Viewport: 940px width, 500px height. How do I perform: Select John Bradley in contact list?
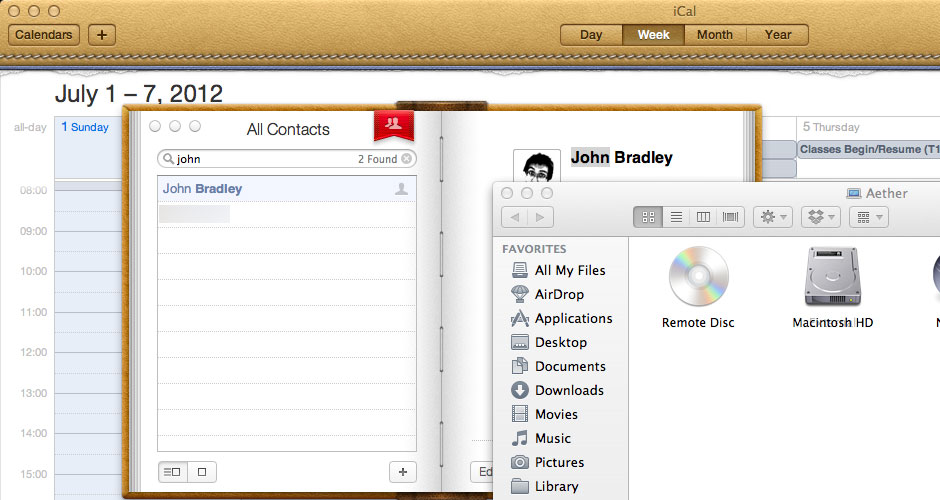[287, 189]
